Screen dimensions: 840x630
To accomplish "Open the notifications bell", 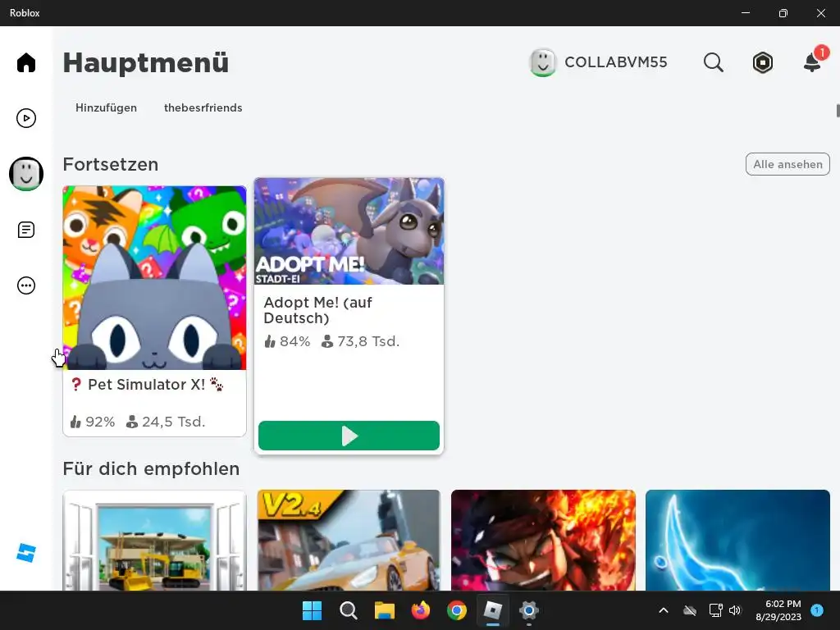I will click(813, 62).
